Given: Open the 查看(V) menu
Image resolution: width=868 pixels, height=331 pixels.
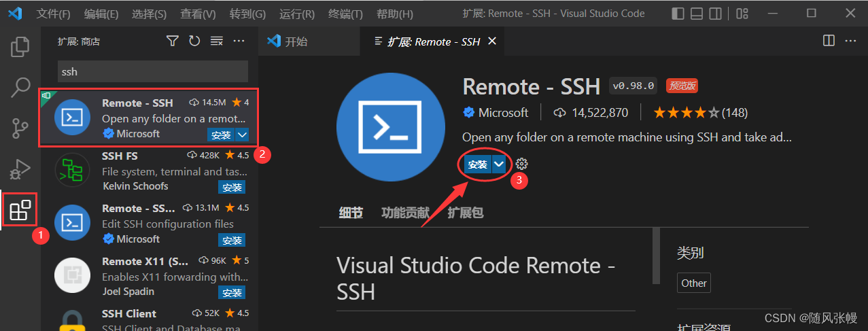Looking at the screenshot, I should [198, 14].
